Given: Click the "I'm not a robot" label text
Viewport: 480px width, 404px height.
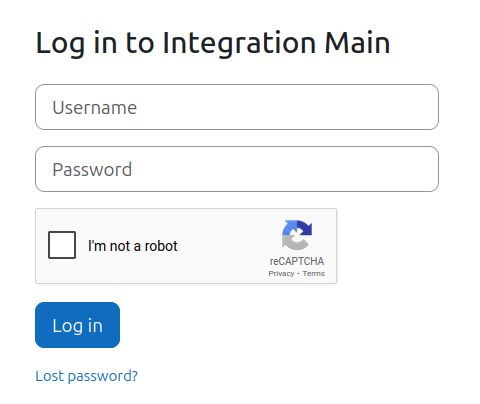Looking at the screenshot, I should (x=133, y=246).
